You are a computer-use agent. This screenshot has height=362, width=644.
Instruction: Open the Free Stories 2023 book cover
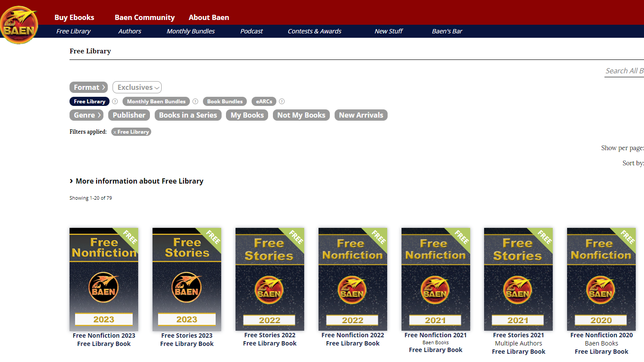pyautogui.click(x=187, y=280)
